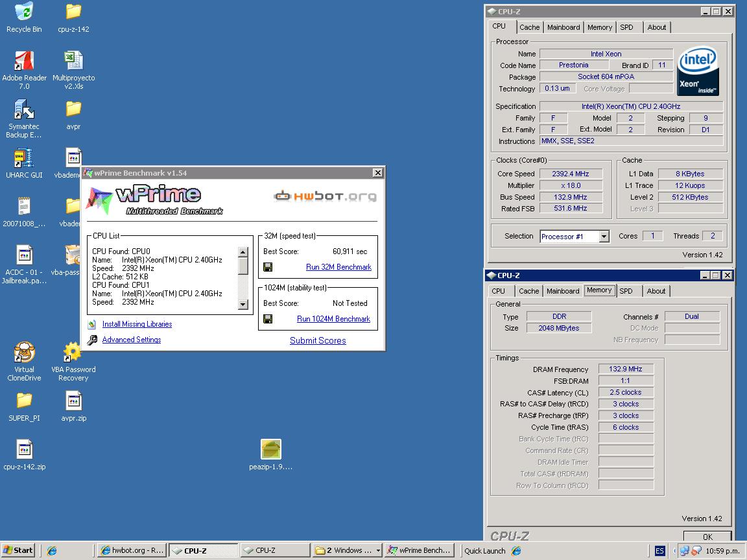Click the hwbot.org logo in wPrime

[x=326, y=196]
